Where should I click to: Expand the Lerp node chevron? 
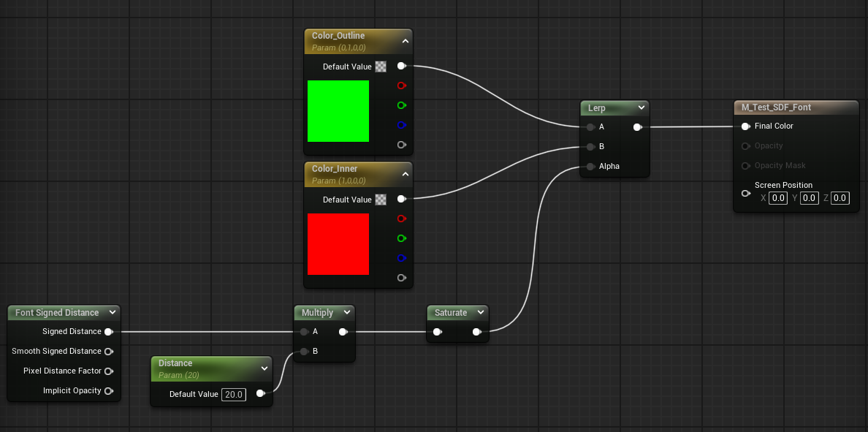click(x=641, y=107)
